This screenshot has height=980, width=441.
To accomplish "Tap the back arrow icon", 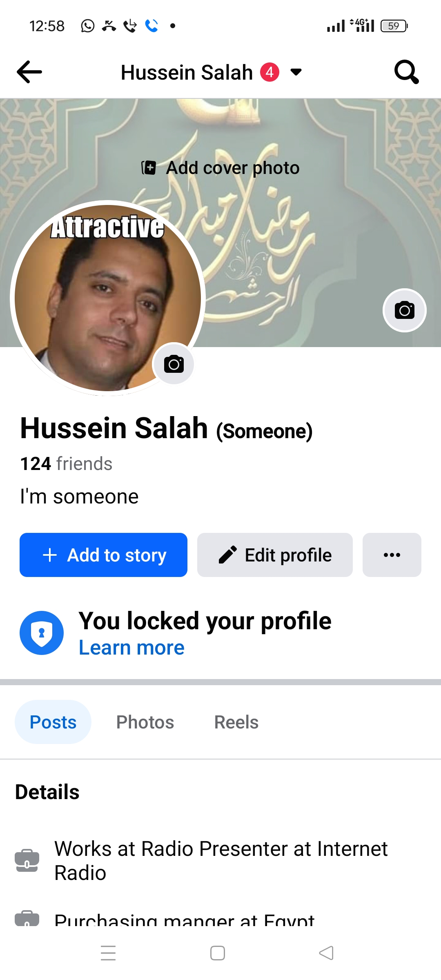I will click(29, 72).
